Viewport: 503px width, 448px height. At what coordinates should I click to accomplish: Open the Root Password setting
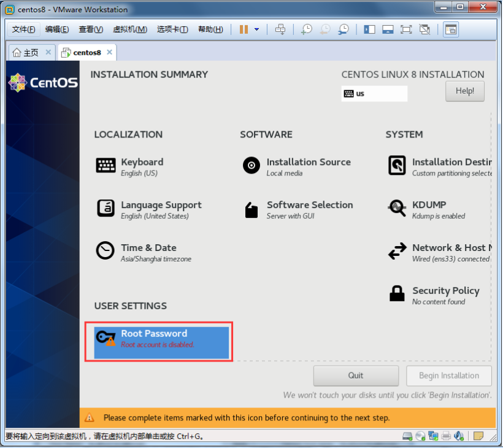[161, 339]
